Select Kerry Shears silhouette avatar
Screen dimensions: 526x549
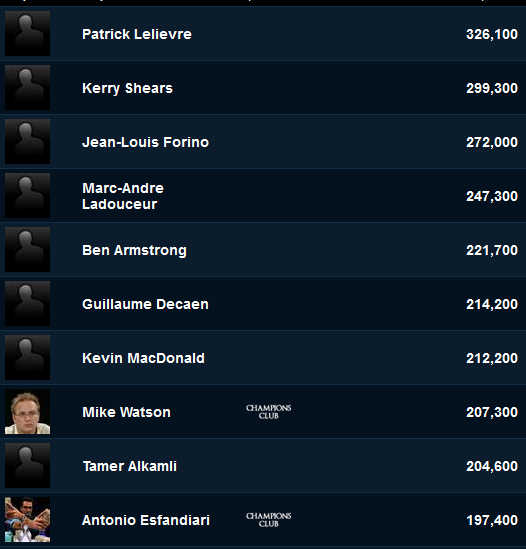click(x=27, y=88)
